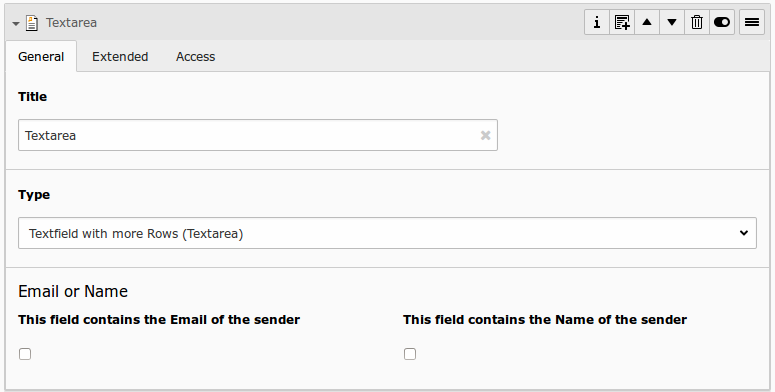Screen dimensions: 775x392
Task: Check the Email of the sender checkbox
Action: tap(25, 354)
